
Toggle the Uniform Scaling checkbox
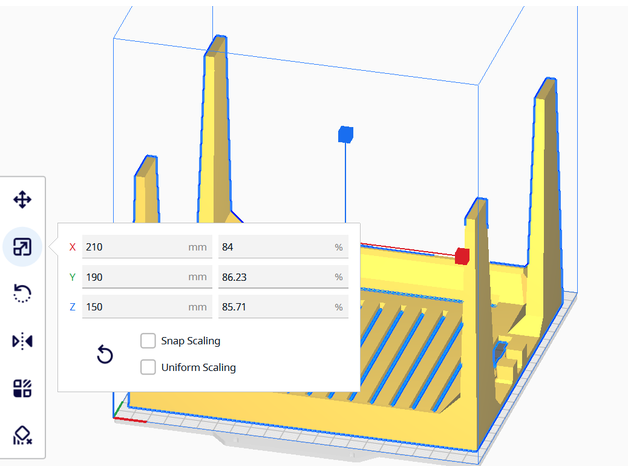[x=148, y=367]
